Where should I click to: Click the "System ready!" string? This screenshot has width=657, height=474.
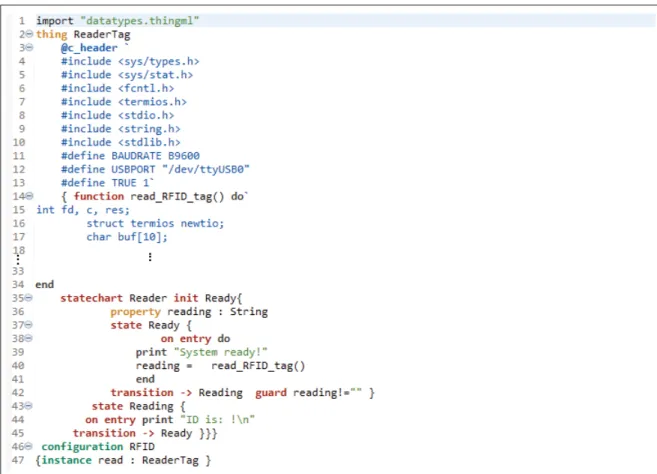pyautogui.click(x=220, y=352)
